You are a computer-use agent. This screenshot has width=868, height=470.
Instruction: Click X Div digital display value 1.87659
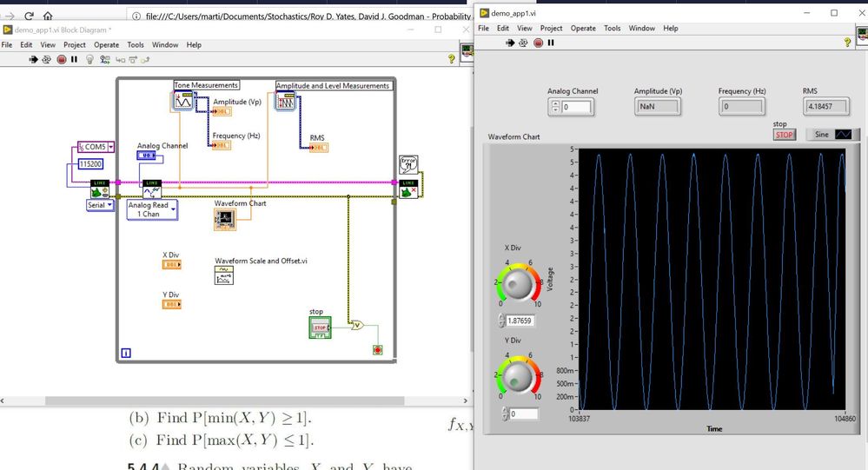coord(520,321)
